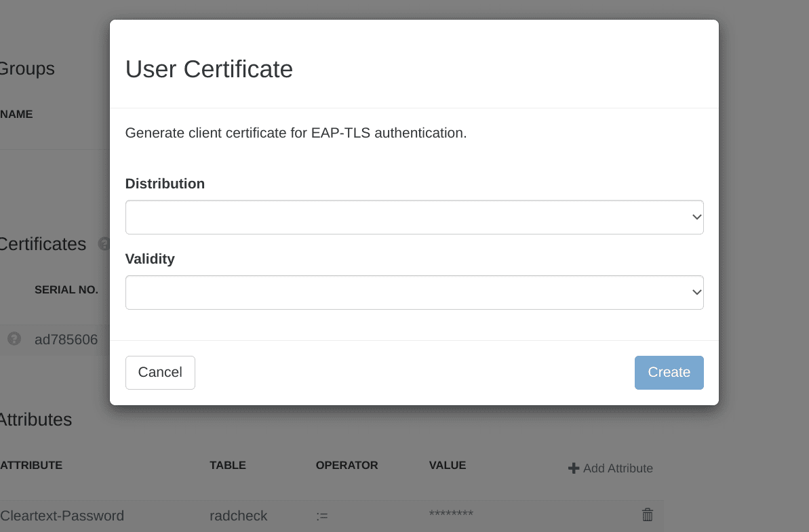Click the radcheck table cell
The width and height of the screenshot is (809, 532).
point(239,516)
